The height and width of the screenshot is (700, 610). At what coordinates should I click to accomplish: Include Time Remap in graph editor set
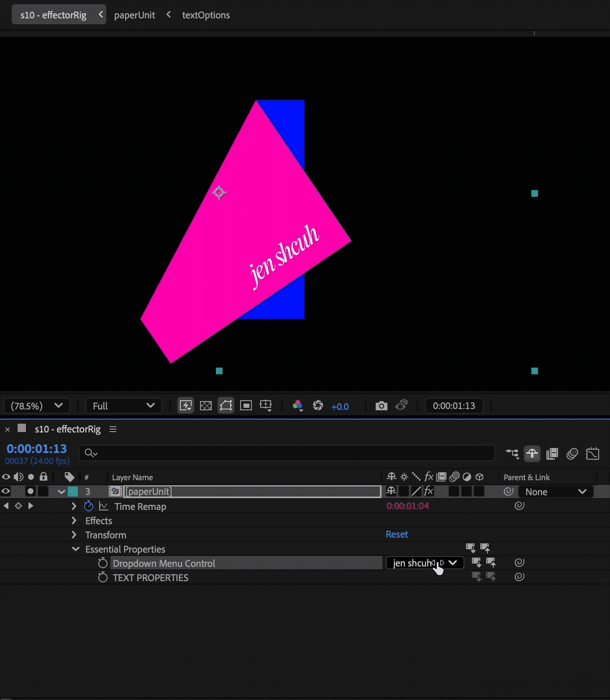click(x=103, y=506)
